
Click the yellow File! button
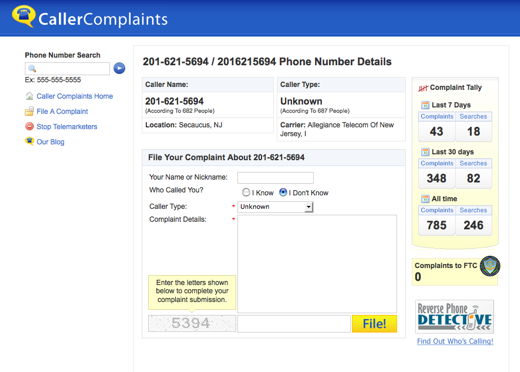coord(374,324)
